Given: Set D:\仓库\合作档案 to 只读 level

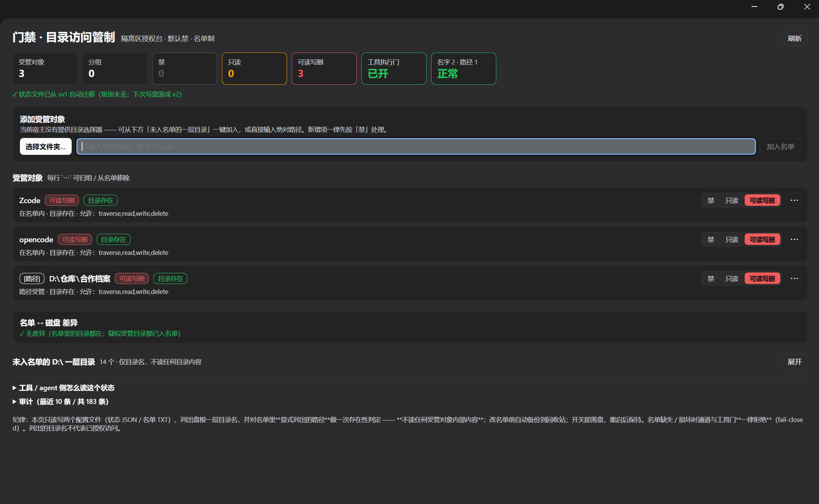Looking at the screenshot, I should pos(732,279).
